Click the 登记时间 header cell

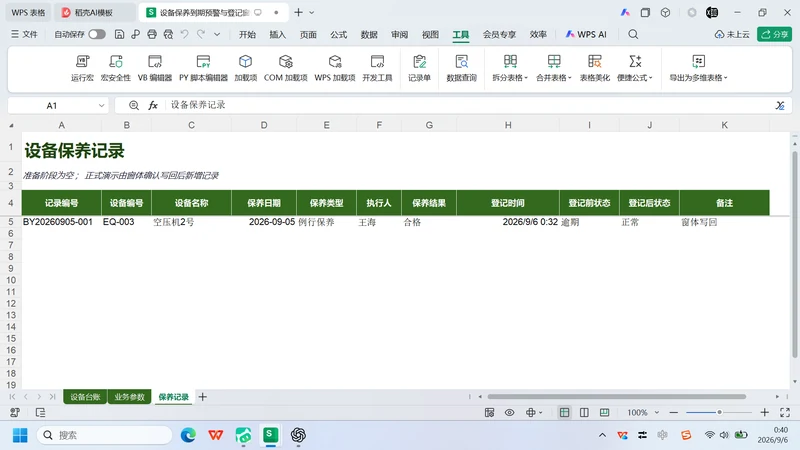click(x=508, y=203)
